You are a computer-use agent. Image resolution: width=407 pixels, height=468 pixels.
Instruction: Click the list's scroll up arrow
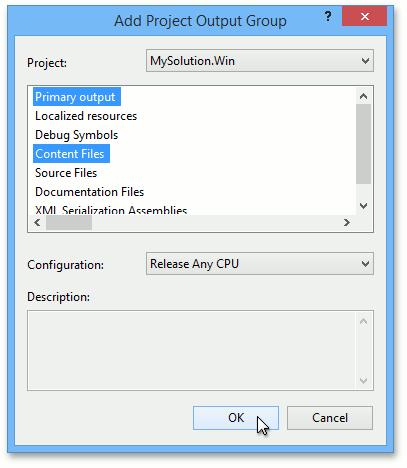tap(363, 97)
